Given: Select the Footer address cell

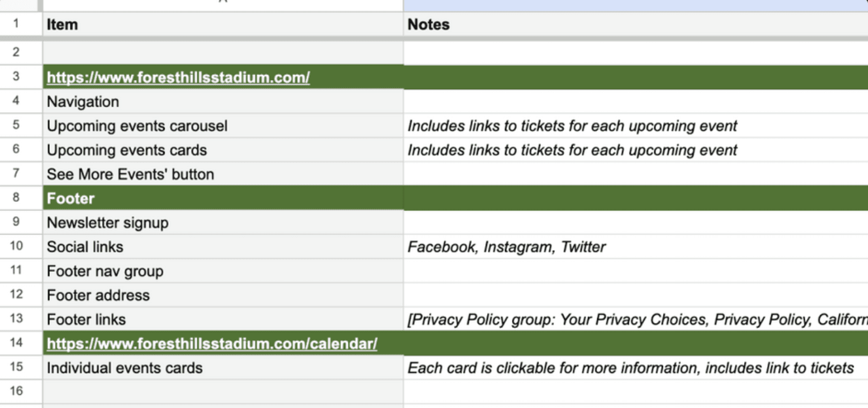Looking at the screenshot, I should 222,295.
